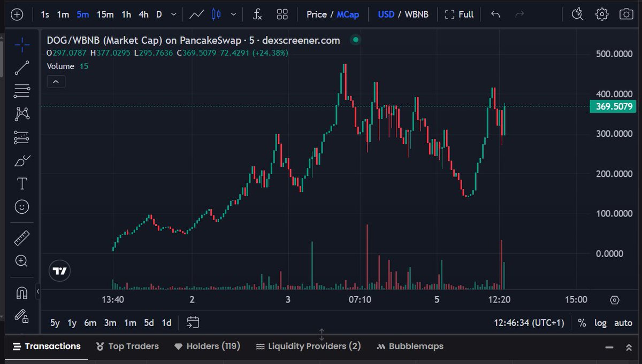
Task: Open the Holders (119) tab
Action: [x=207, y=346]
